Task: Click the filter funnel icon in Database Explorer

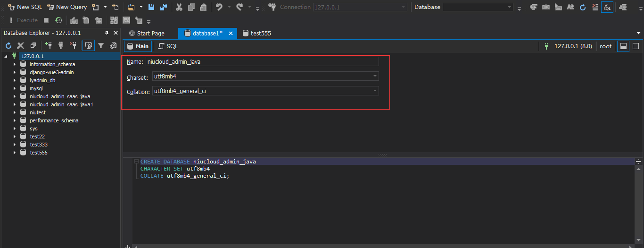Action: [100, 46]
